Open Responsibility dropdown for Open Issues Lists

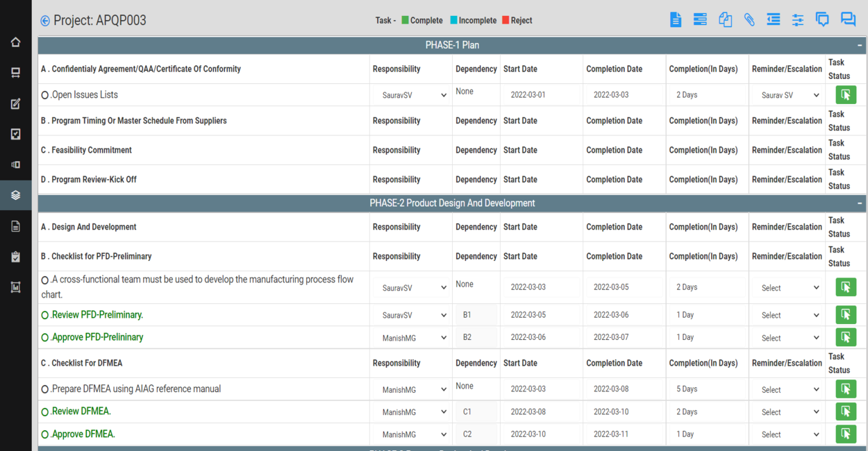(x=414, y=95)
